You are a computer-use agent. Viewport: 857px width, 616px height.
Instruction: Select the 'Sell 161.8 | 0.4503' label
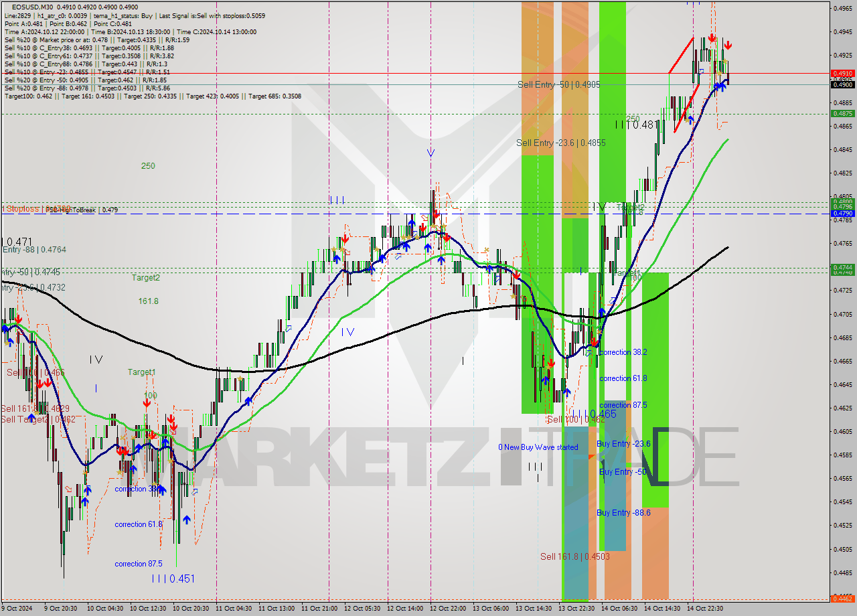coord(574,556)
